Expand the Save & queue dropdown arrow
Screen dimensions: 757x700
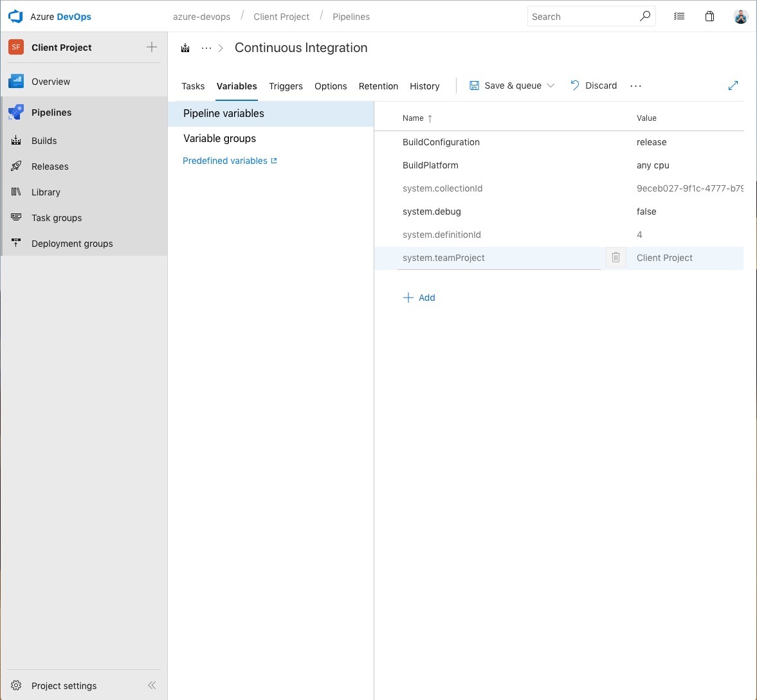(x=551, y=85)
